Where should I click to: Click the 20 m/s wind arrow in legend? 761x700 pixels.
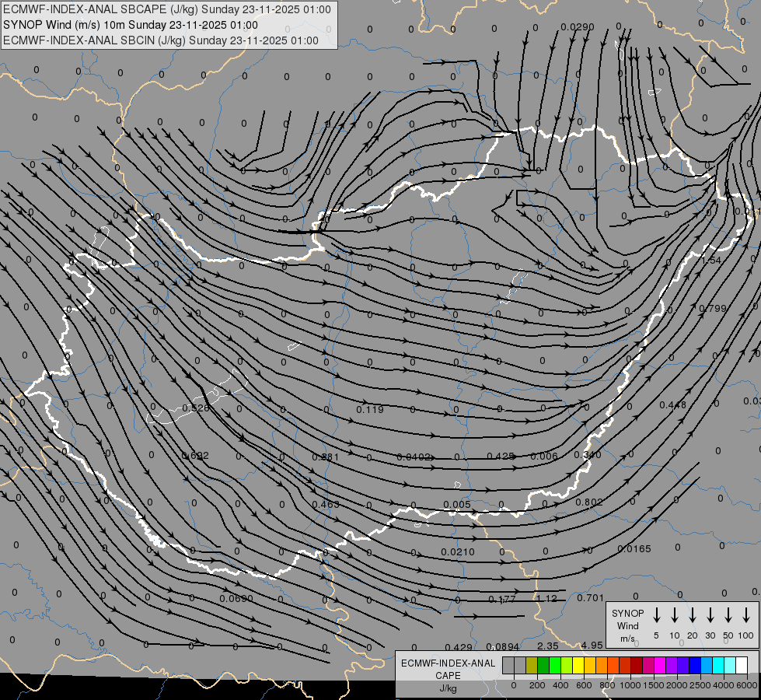693,614
